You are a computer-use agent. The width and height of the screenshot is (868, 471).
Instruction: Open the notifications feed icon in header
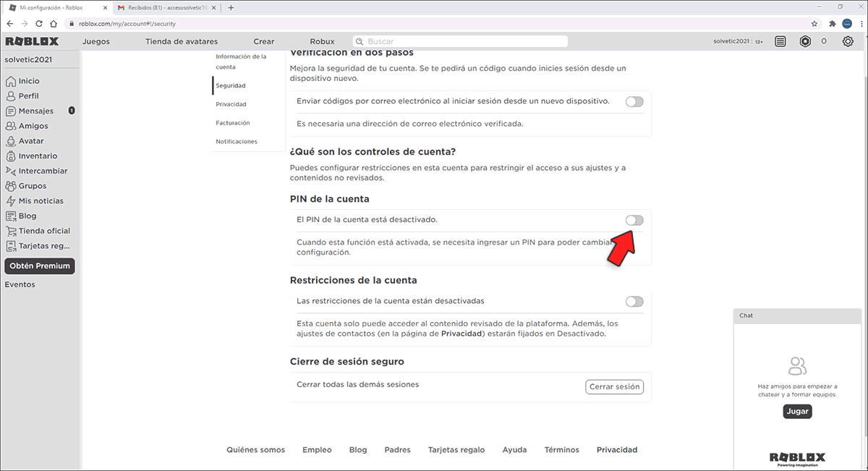[780, 41]
